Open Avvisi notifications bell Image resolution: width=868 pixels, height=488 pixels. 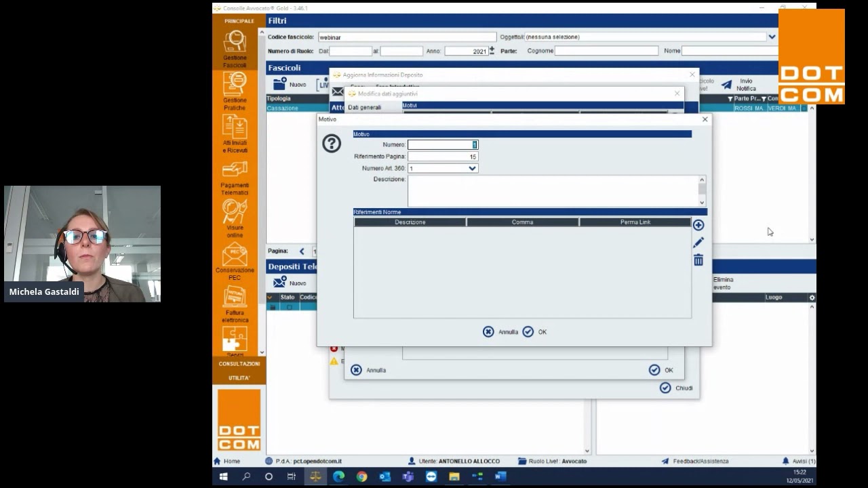click(799, 461)
